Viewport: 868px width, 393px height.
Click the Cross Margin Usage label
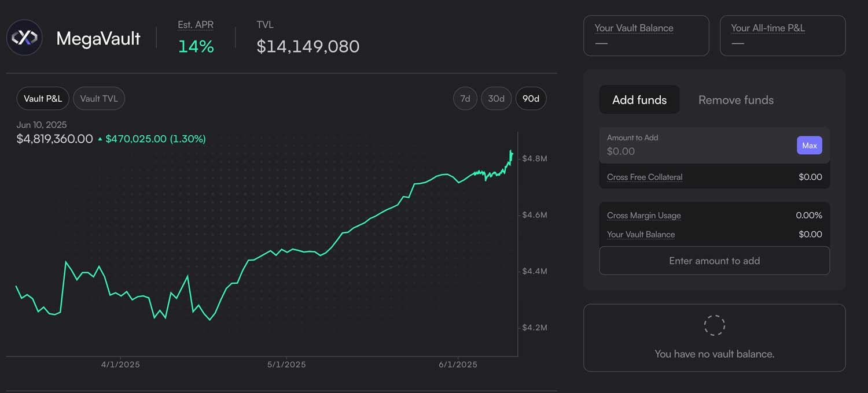coord(643,216)
